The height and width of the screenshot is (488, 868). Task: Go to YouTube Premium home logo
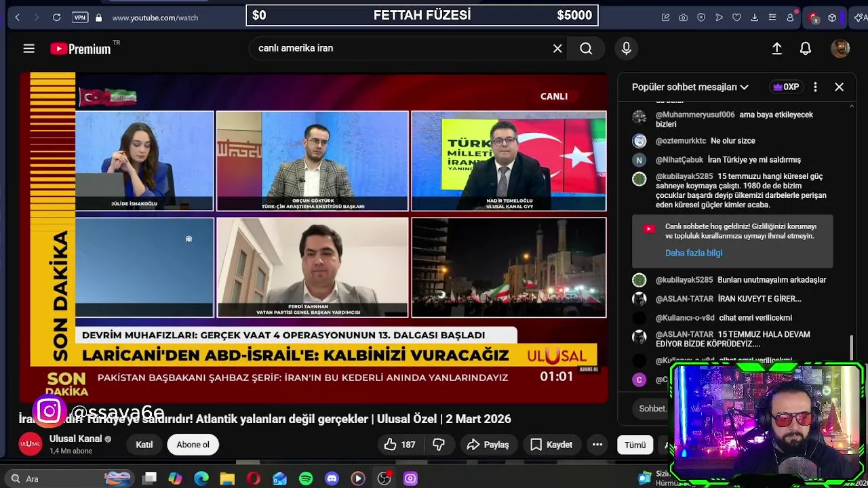81,48
